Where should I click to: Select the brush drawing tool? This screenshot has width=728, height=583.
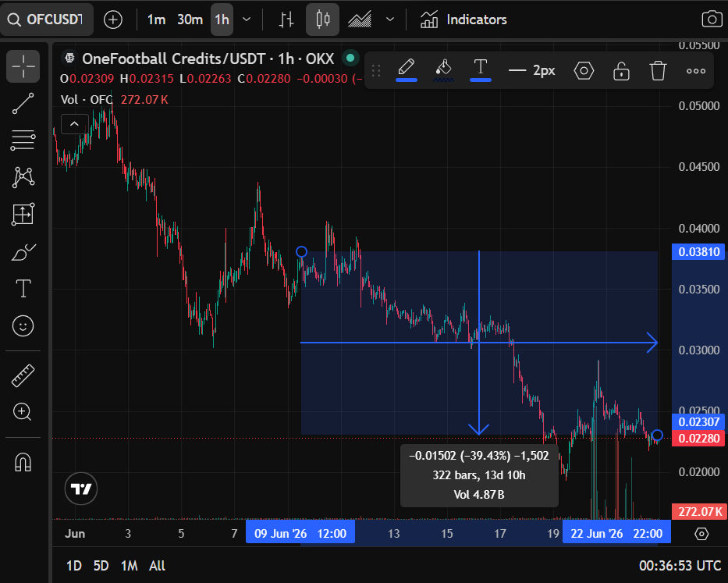click(23, 251)
